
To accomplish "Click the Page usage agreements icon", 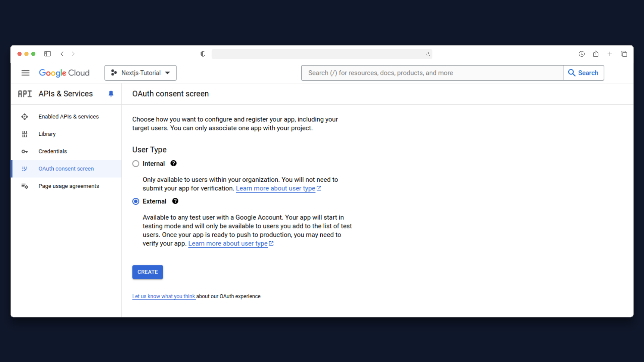I will 24,186.
